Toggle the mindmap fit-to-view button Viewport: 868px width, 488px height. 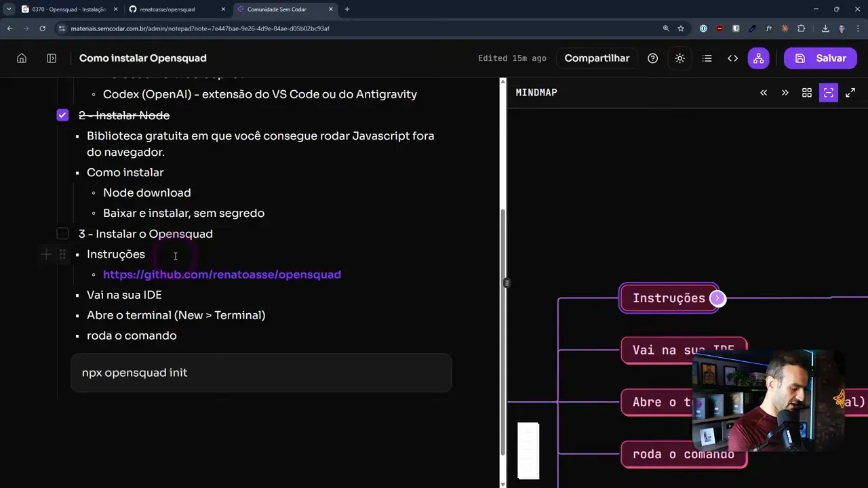coord(828,93)
